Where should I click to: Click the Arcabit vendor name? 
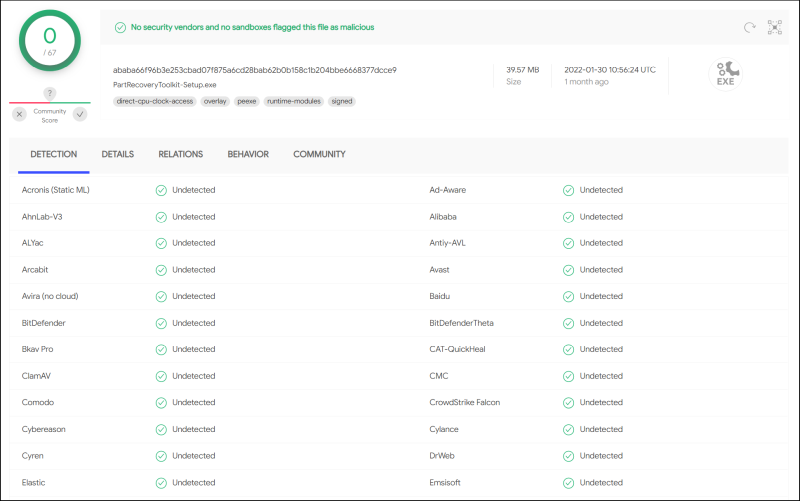(x=35, y=270)
